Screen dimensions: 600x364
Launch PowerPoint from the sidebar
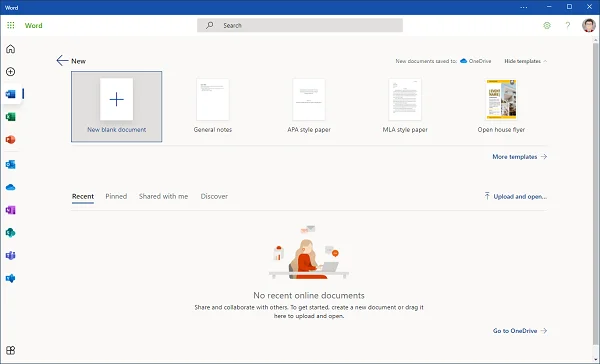(11, 140)
